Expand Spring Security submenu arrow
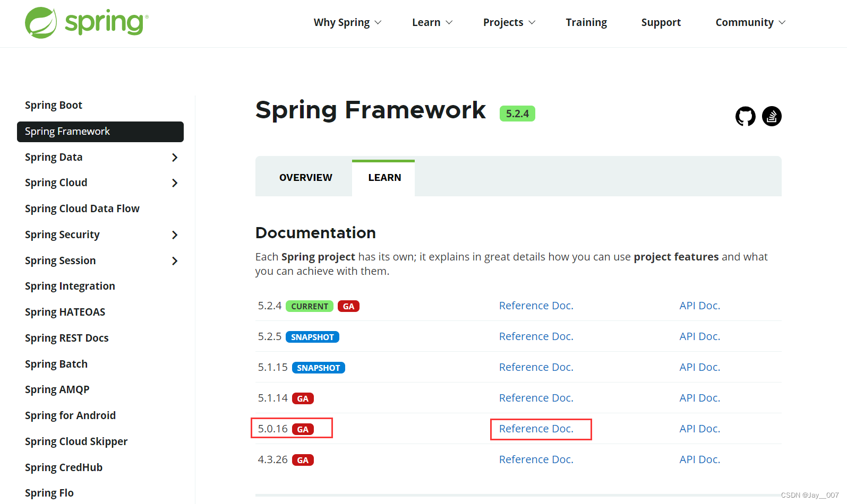847x504 pixels. pos(175,235)
